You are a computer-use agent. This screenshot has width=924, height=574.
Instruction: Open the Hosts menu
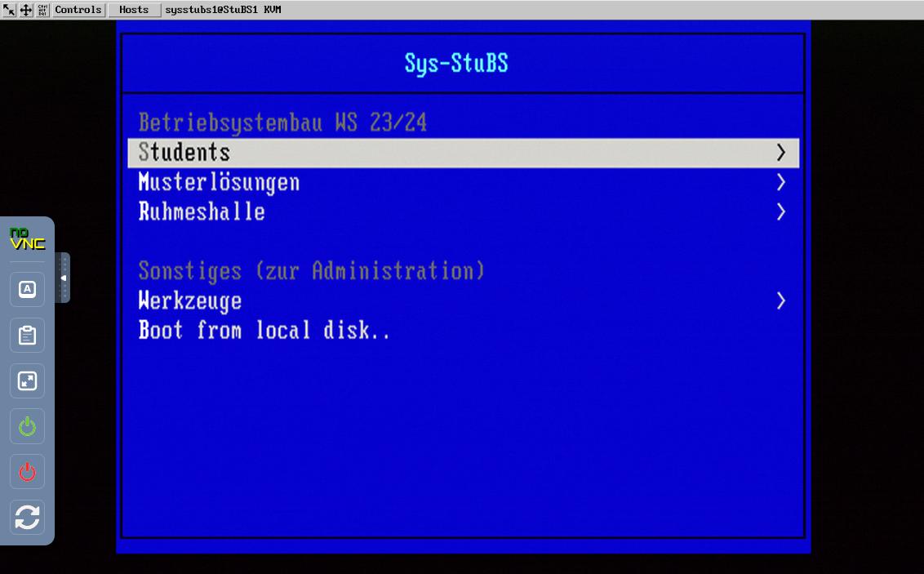click(x=134, y=10)
